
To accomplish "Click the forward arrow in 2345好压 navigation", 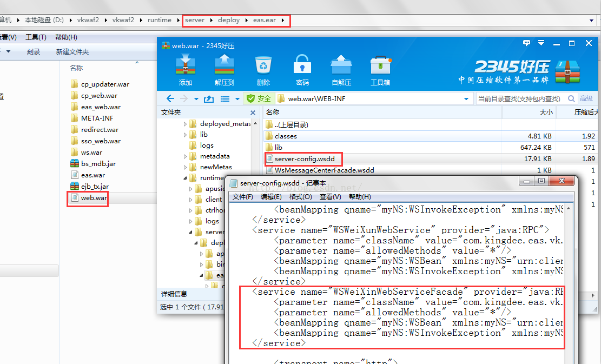I will 184,99.
